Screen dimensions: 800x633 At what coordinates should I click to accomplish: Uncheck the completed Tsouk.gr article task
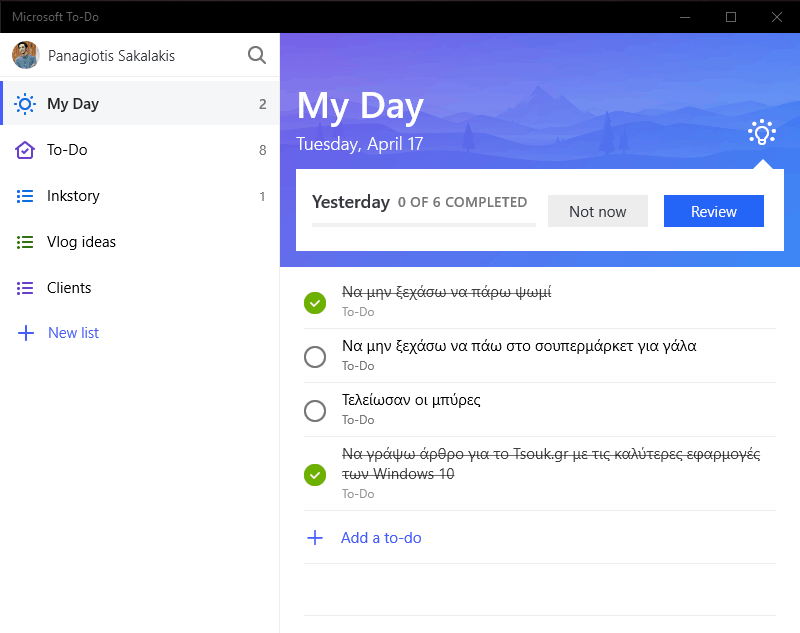315,475
